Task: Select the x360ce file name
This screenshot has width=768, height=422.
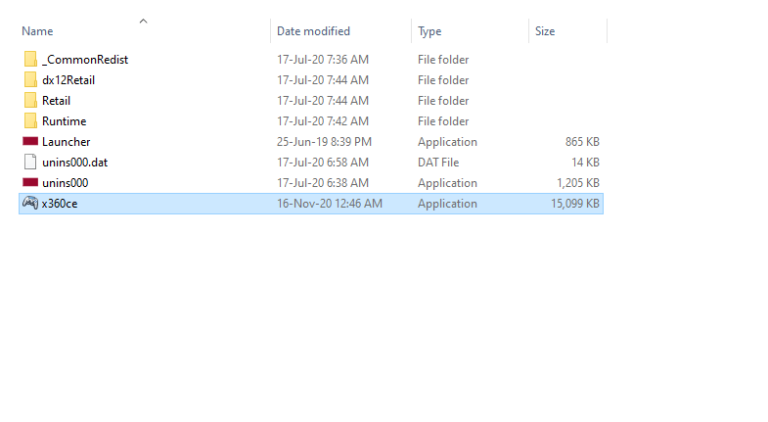Action: tap(60, 203)
